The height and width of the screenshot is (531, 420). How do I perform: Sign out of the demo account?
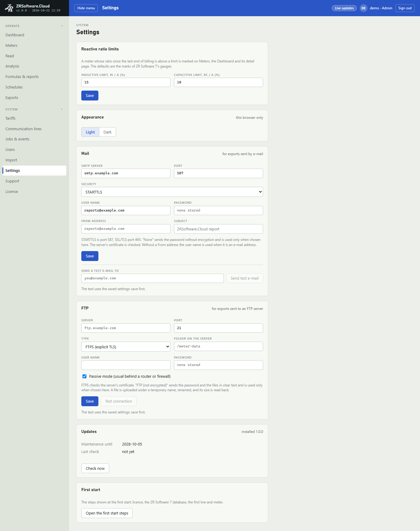coord(405,8)
